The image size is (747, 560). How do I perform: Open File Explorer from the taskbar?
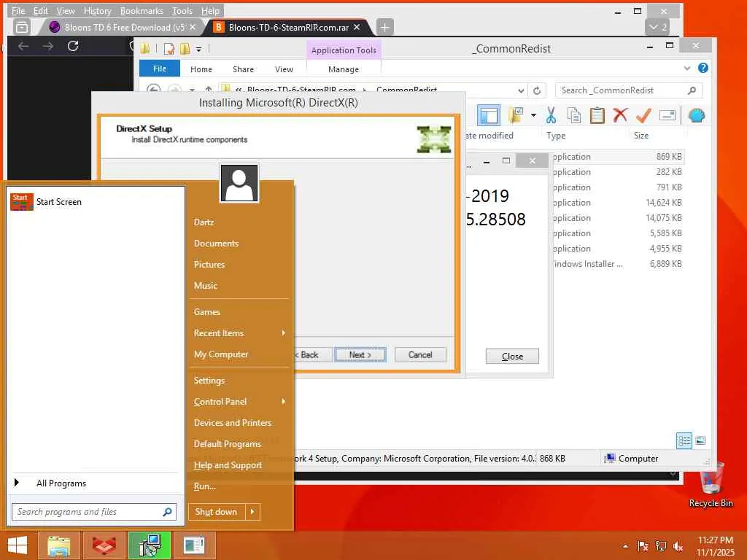(x=58, y=545)
